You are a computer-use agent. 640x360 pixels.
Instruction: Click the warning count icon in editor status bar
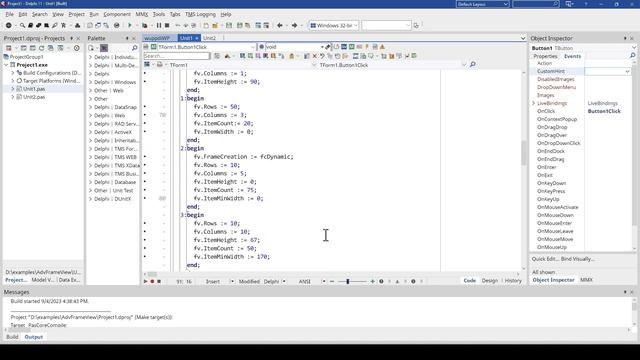click(397, 281)
